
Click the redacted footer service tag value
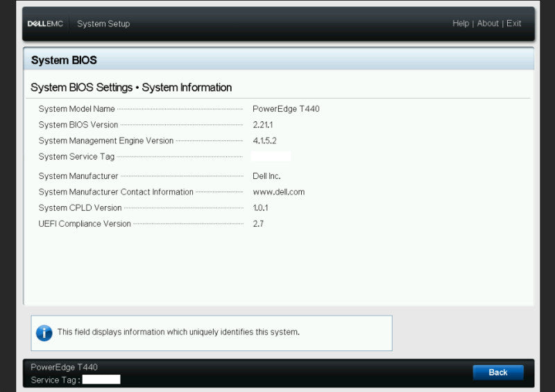[101, 380]
